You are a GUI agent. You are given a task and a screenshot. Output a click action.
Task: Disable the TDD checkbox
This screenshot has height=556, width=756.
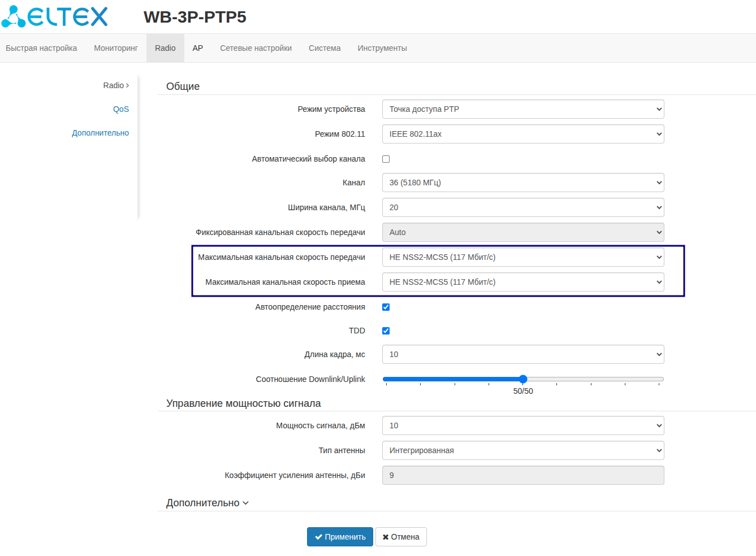(386, 331)
